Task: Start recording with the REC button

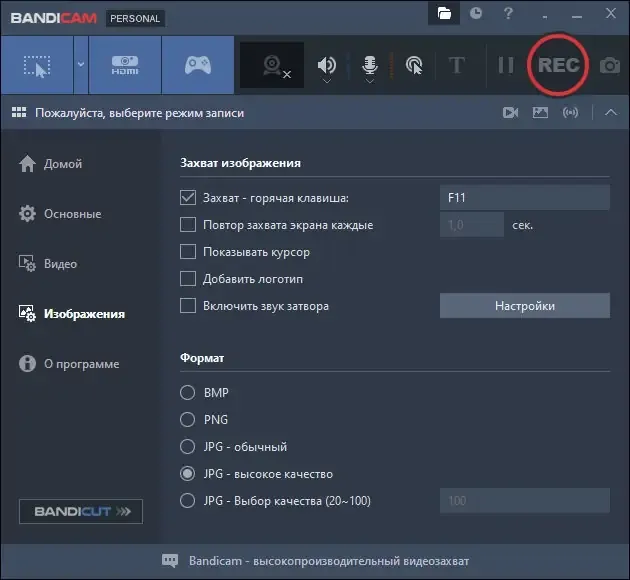Action: [x=558, y=65]
